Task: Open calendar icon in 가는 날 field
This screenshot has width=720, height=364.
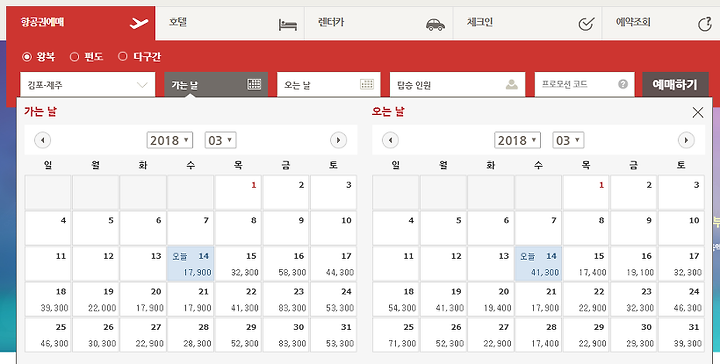Action: coord(254,84)
